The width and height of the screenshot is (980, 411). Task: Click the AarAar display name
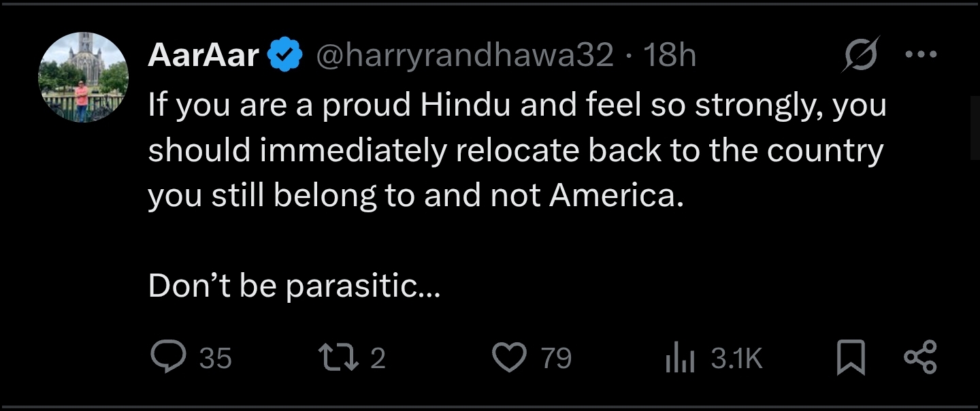tap(203, 56)
